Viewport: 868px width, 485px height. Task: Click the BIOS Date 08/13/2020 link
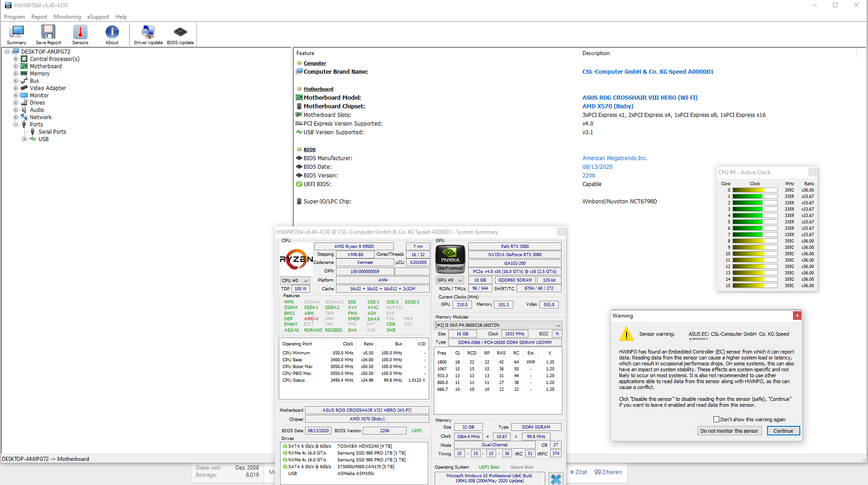[597, 167]
